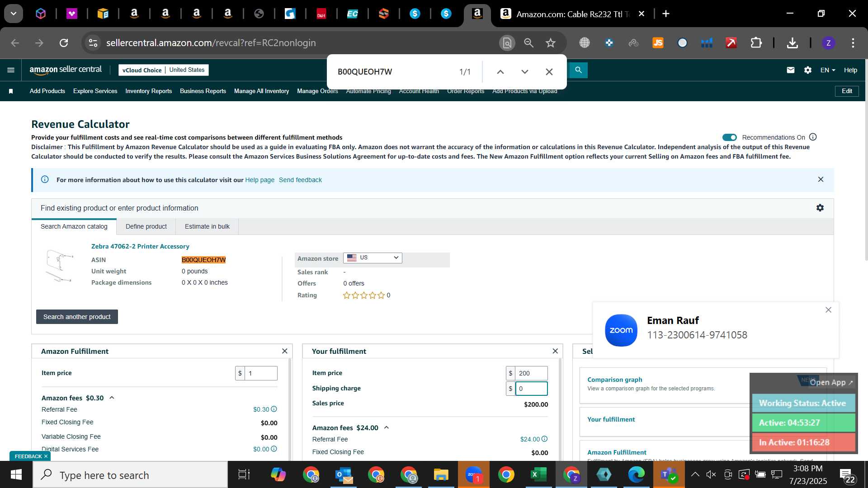Open File Explorer from the taskbar
Viewport: 868px width, 488px height.
tap(441, 475)
